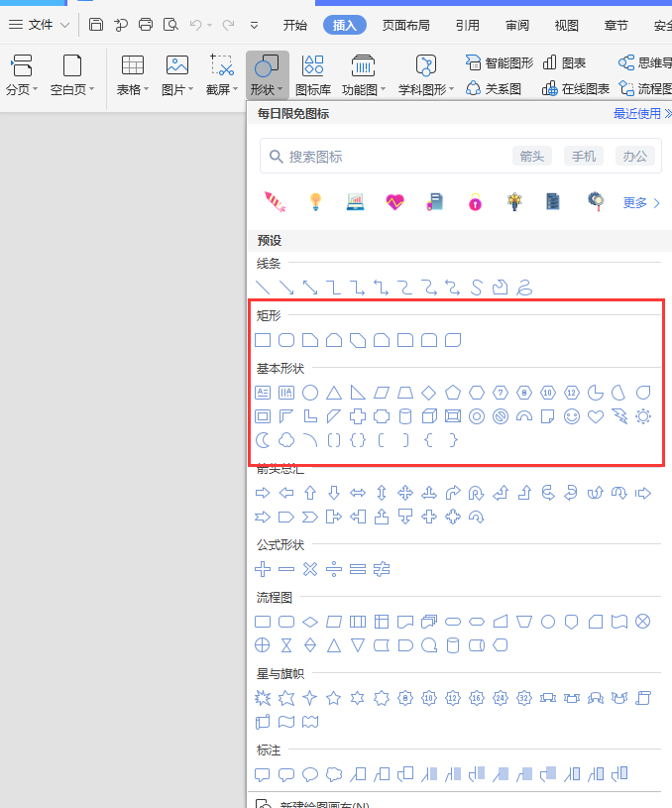The image size is (672, 808).
Task: Expand quick access toolbar customize arrow
Action: pos(254,25)
